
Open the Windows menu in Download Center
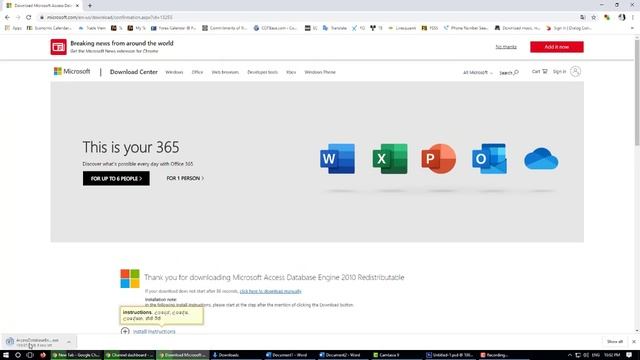[174, 72]
